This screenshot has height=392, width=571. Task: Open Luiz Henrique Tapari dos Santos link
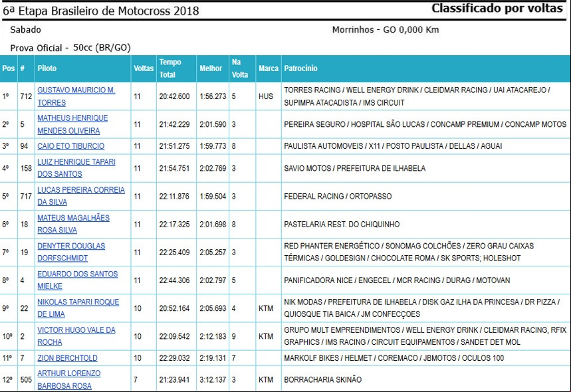76,168
